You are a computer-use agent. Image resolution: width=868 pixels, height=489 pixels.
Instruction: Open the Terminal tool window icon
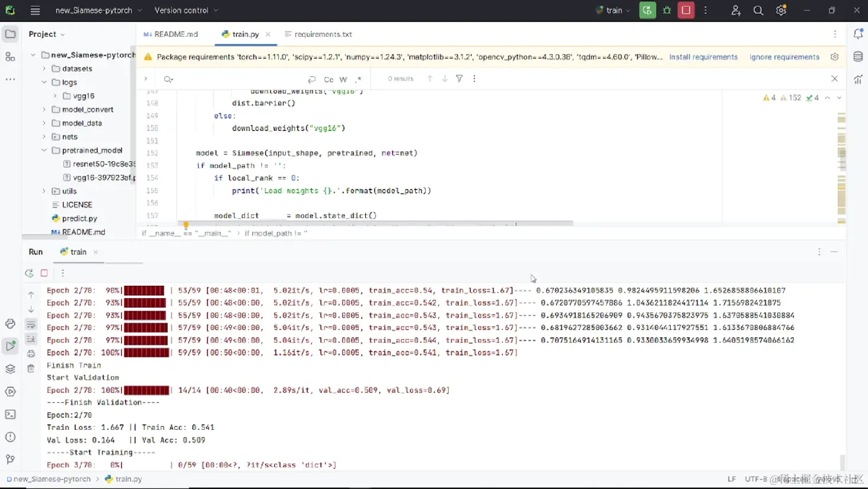[10, 414]
